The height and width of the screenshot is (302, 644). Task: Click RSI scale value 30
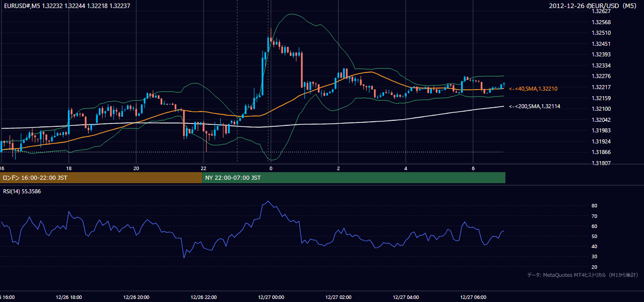pos(594,257)
